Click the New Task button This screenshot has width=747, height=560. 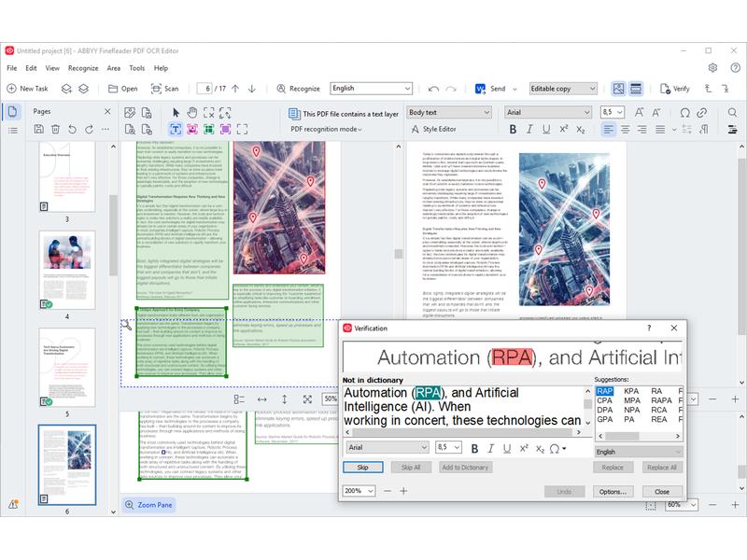pos(28,89)
